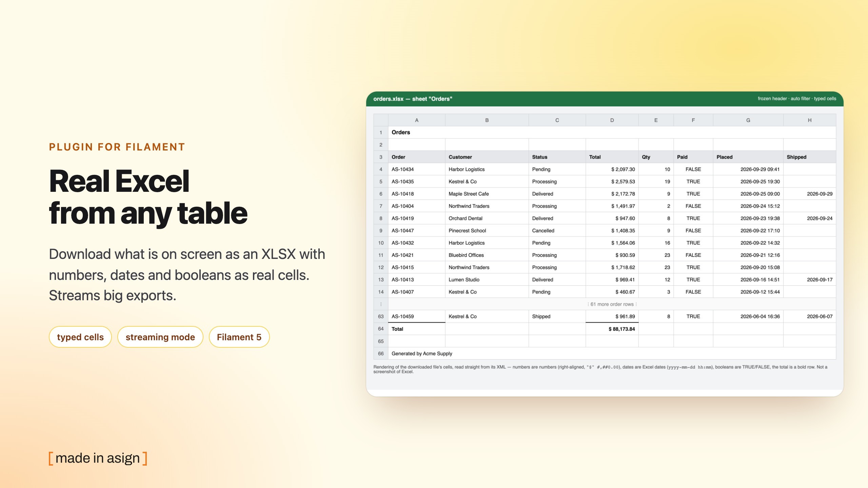Click the 'Shipped' column heading cell
Screen dimensions: 868x488
[809, 157]
